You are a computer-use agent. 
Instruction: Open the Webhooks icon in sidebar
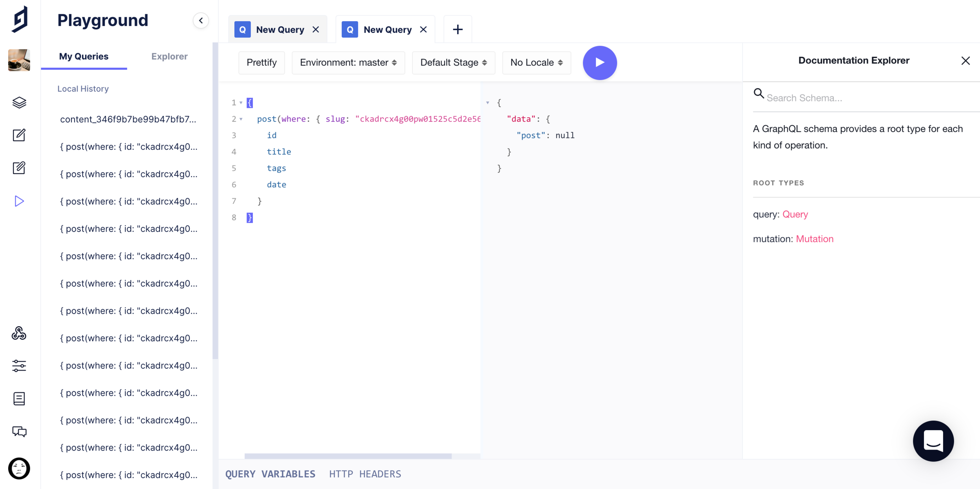[x=19, y=333]
